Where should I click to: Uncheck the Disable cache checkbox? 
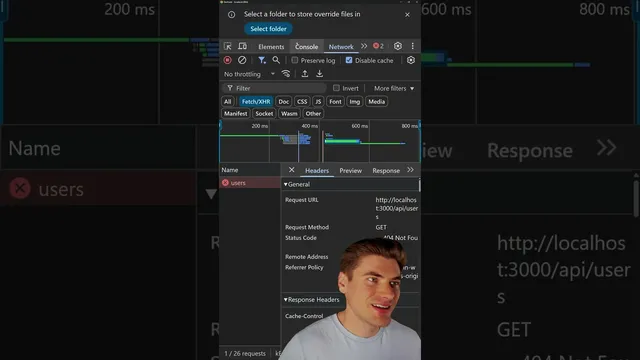[x=349, y=60]
